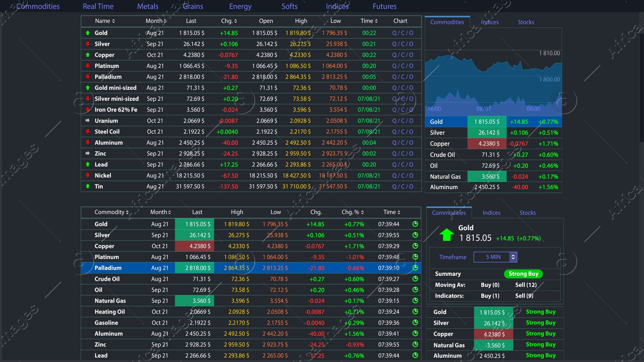The image size is (644, 362).
Task: Open the Real Time menu
Action: 98,6
